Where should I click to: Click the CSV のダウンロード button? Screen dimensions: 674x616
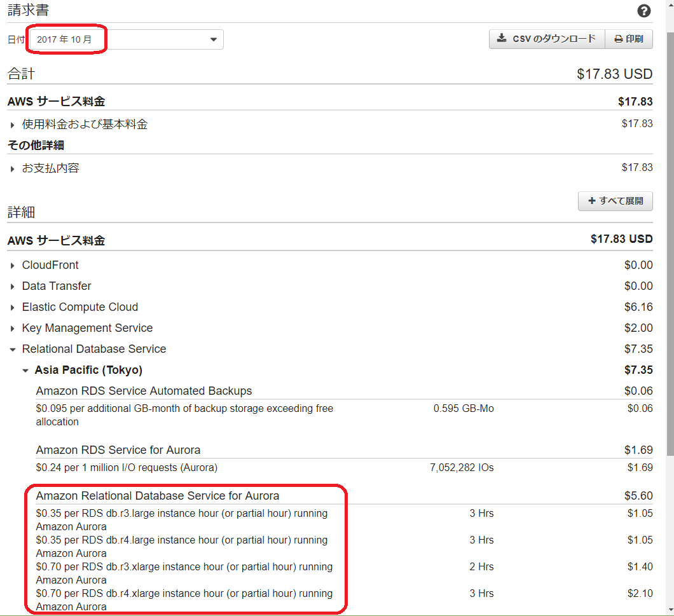pyautogui.click(x=547, y=39)
